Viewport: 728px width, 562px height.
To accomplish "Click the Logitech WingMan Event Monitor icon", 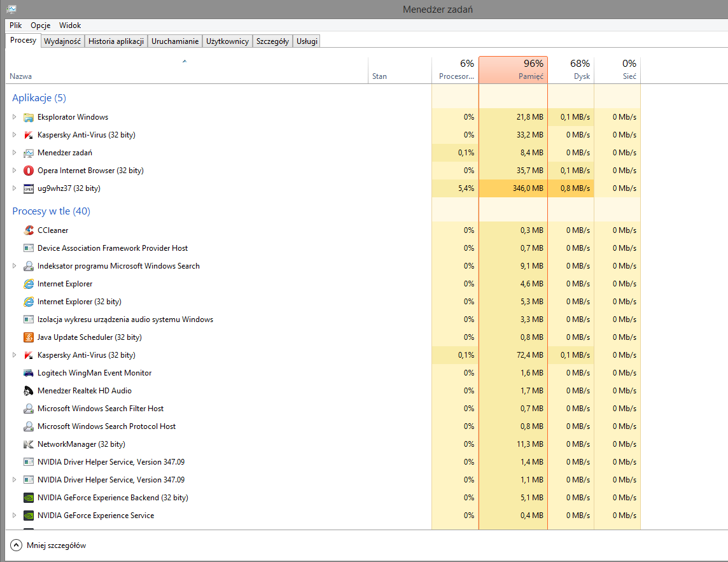I will pyautogui.click(x=29, y=373).
